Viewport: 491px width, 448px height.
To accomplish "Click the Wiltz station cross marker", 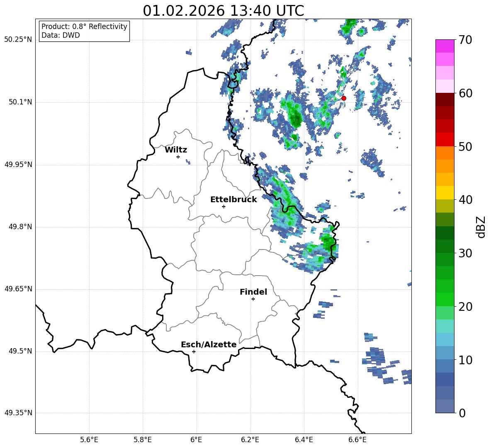I will 178,157.
